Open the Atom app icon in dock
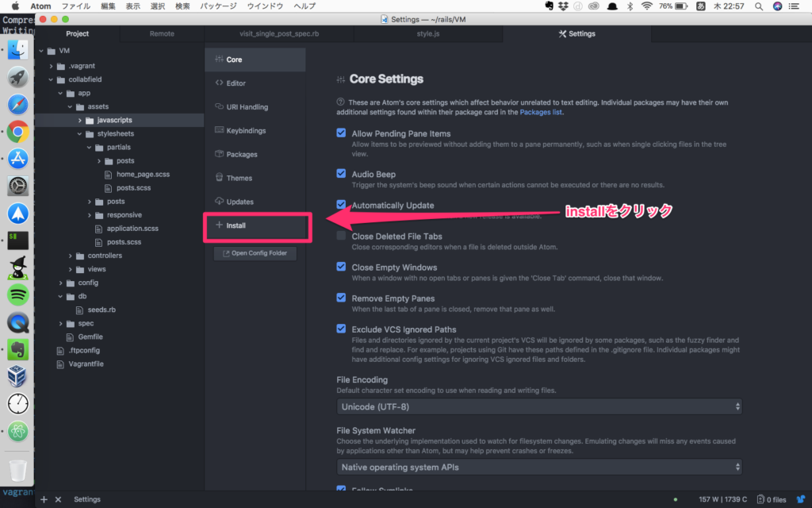This screenshot has height=508, width=812. pos(17,431)
